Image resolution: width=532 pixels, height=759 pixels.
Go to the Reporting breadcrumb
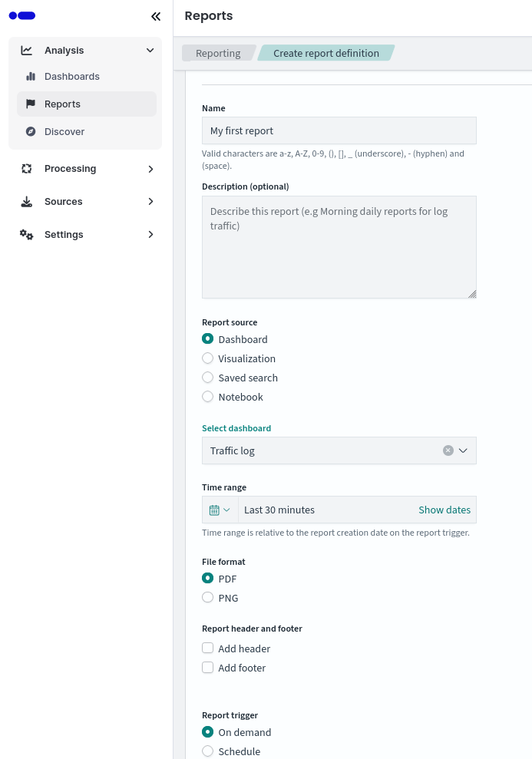click(218, 53)
